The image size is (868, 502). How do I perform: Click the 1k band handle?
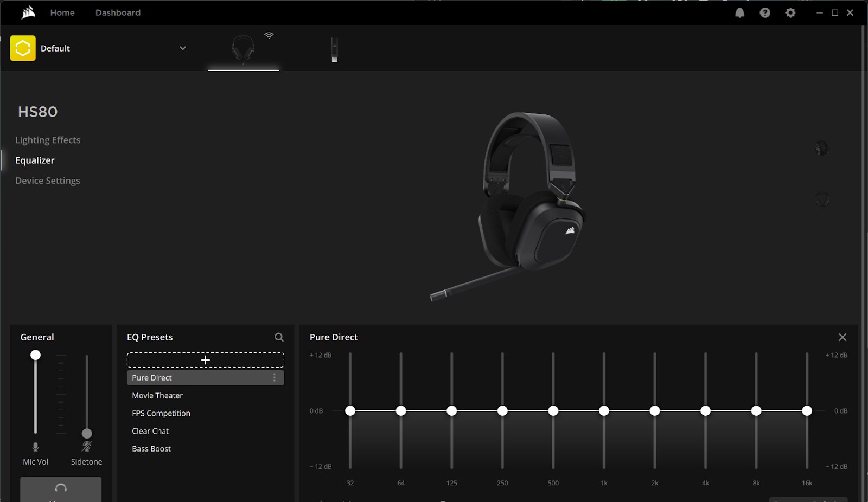604,411
